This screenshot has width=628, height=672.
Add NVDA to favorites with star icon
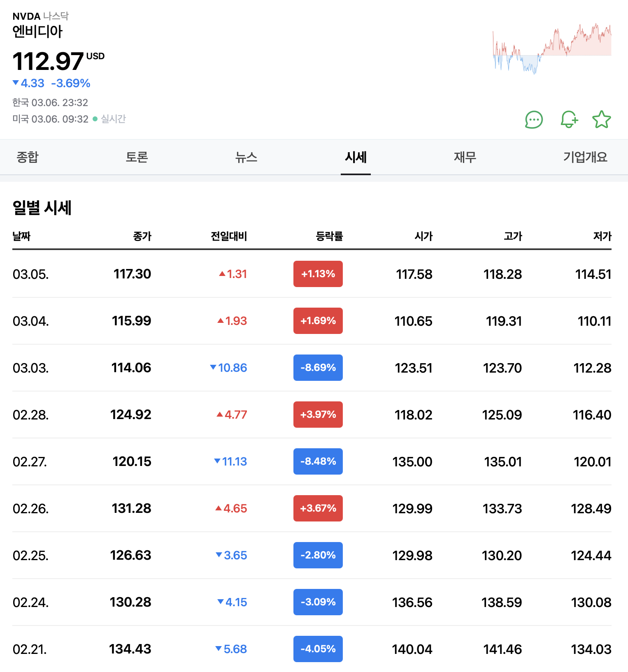coord(602,120)
